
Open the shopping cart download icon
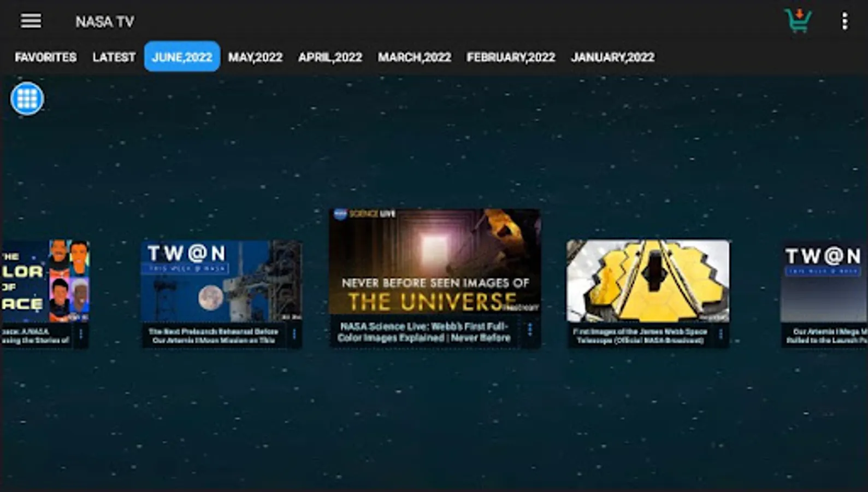798,21
